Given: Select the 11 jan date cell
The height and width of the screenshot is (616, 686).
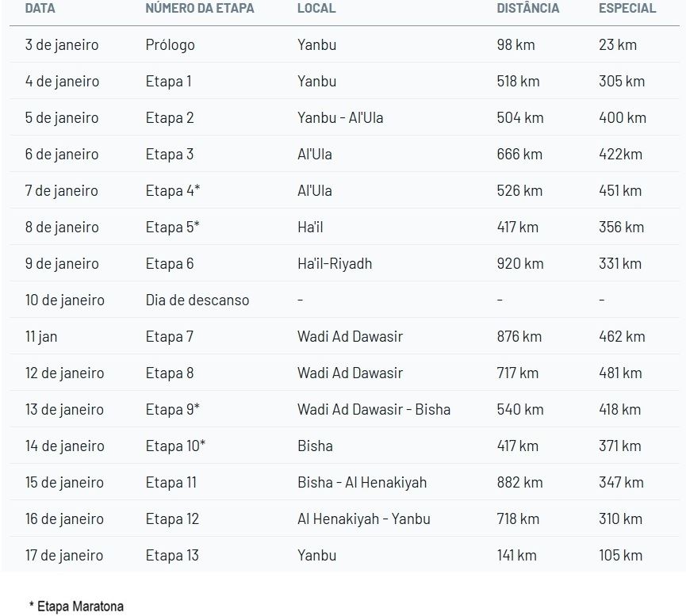Looking at the screenshot, I should point(41,337).
